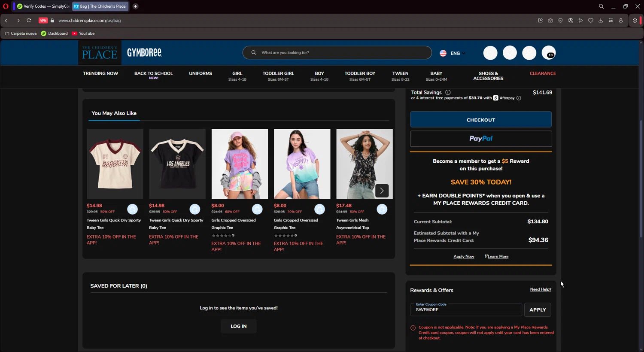This screenshot has height=352, width=644.
Task: Open Trending Now menu
Action: point(100,73)
